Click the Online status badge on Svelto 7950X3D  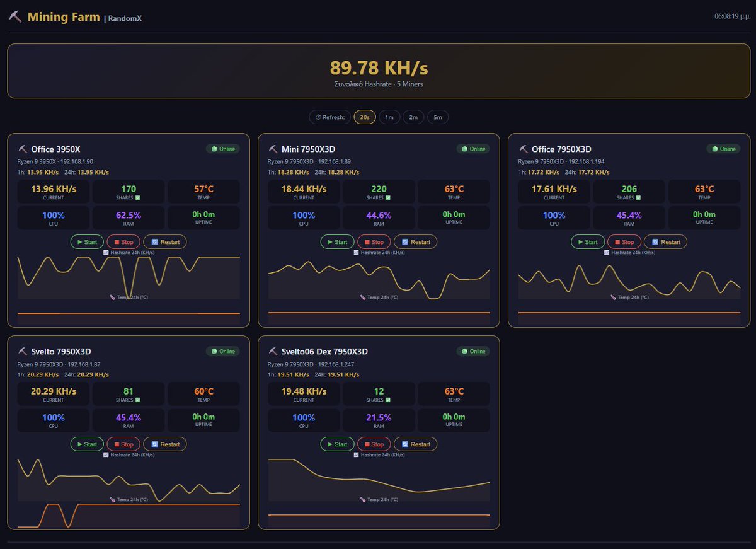click(x=223, y=352)
